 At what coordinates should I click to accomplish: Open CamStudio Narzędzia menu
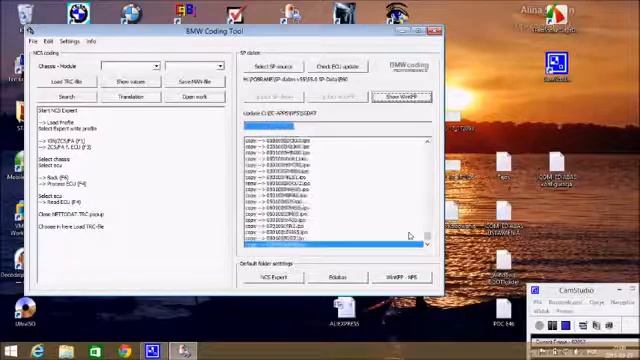[622, 302]
